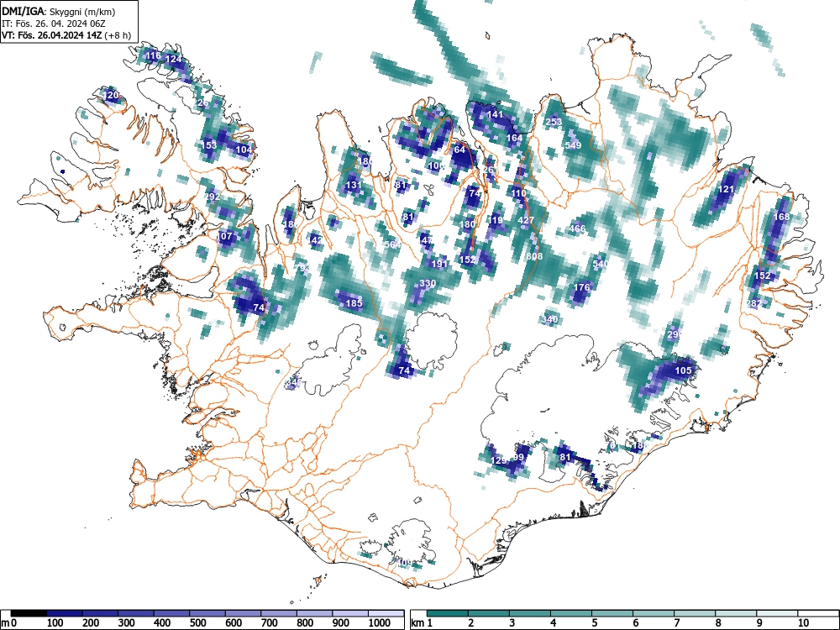Click the 'DMI/IGA: Skyggni (m/km)' title text
This screenshot has height=630, width=840.
pyautogui.click(x=58, y=11)
